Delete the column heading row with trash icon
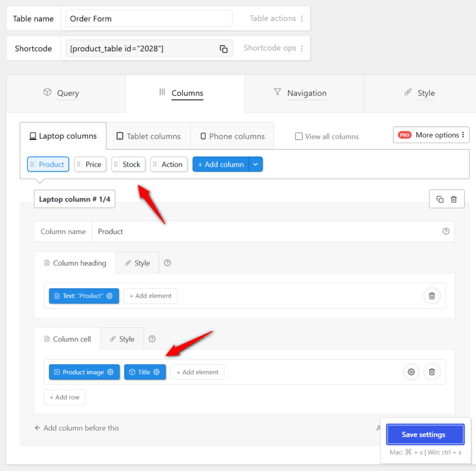Viewport: 476px width, 471px height. [432, 296]
